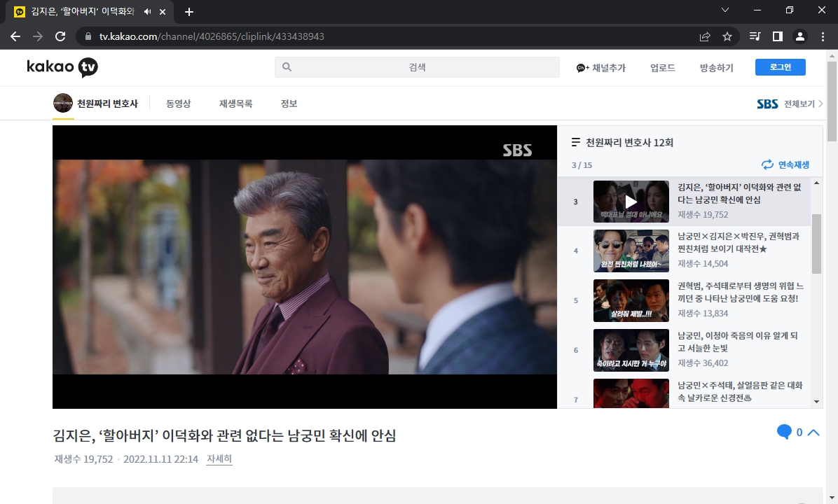Open playlist title '김지은, '할아버지' 이덕화와 관련 없'
Image resolution: width=838 pixels, height=504 pixels.
click(x=740, y=193)
